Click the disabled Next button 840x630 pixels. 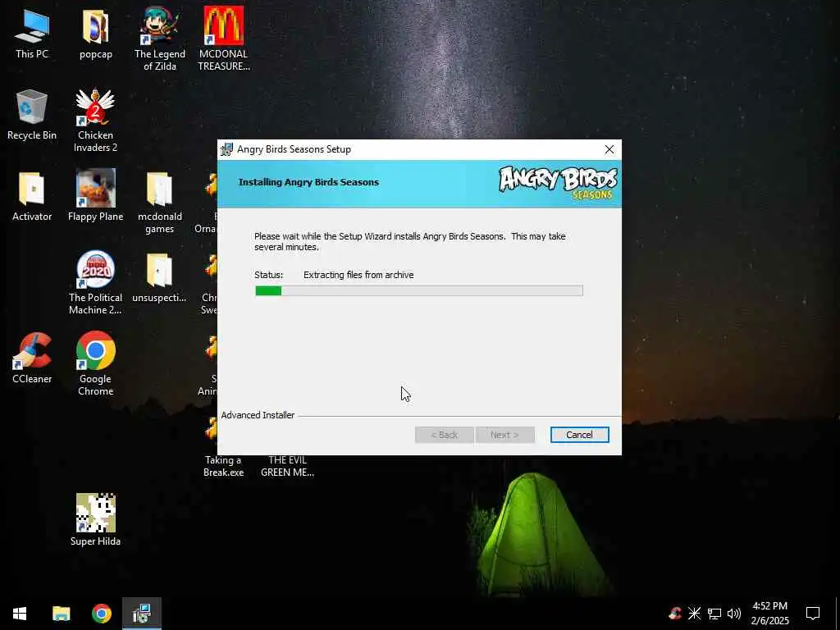(504, 435)
